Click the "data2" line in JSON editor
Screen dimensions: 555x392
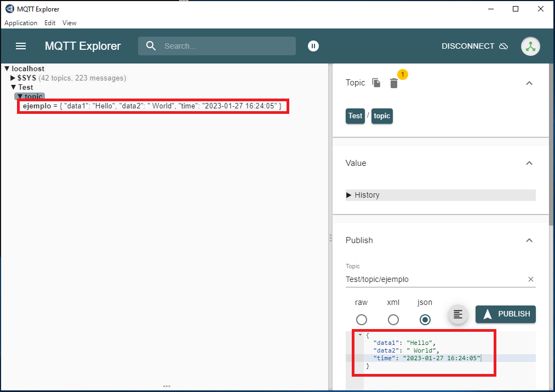click(x=405, y=350)
